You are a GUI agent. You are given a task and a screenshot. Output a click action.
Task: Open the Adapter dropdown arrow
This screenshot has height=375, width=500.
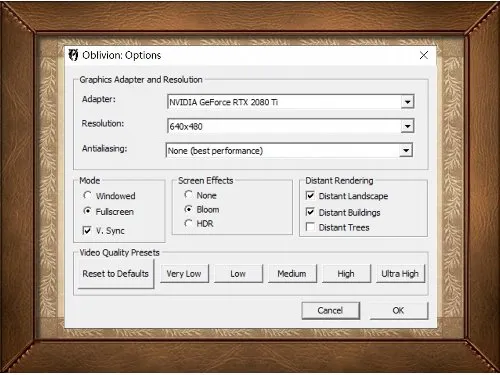coord(407,102)
